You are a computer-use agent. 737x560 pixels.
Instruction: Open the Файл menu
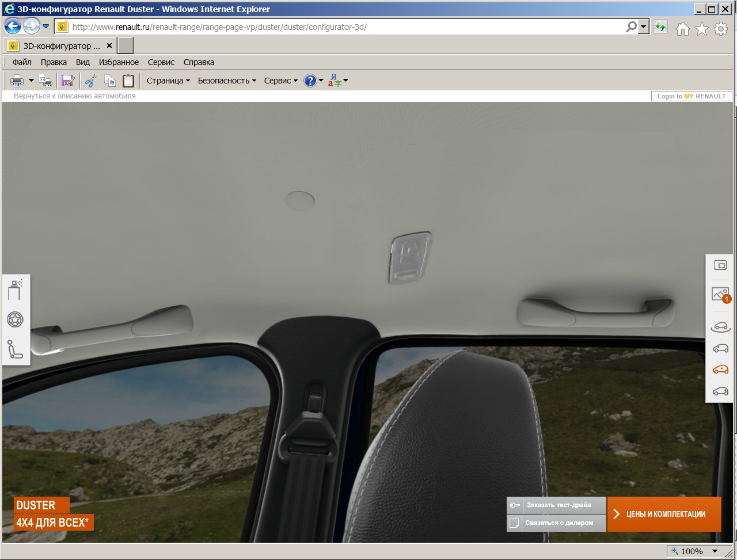[22, 62]
